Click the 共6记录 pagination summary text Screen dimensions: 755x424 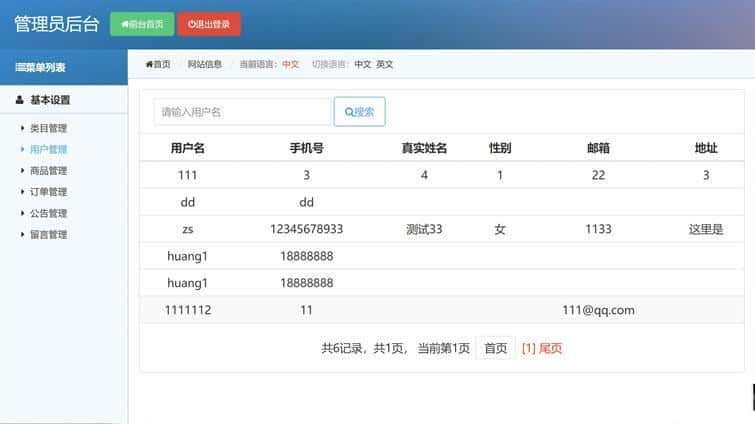point(342,348)
